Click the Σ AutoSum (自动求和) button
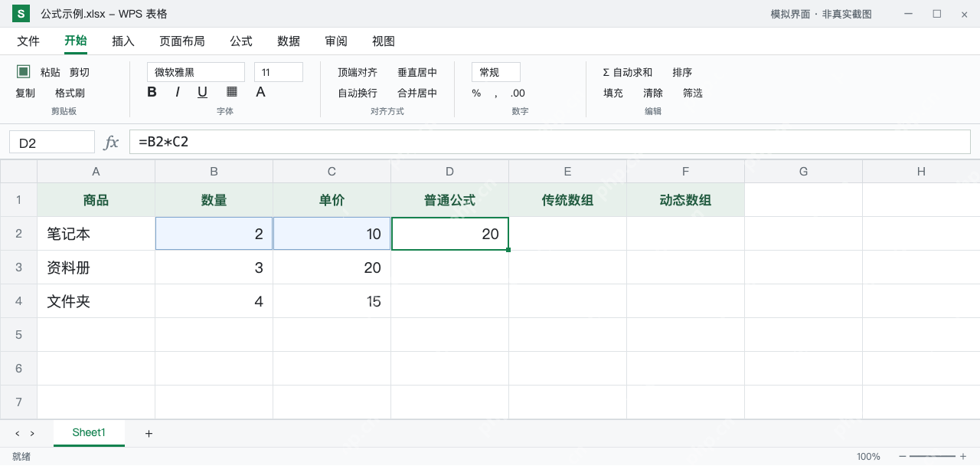This screenshot has width=980, height=466. [628, 72]
